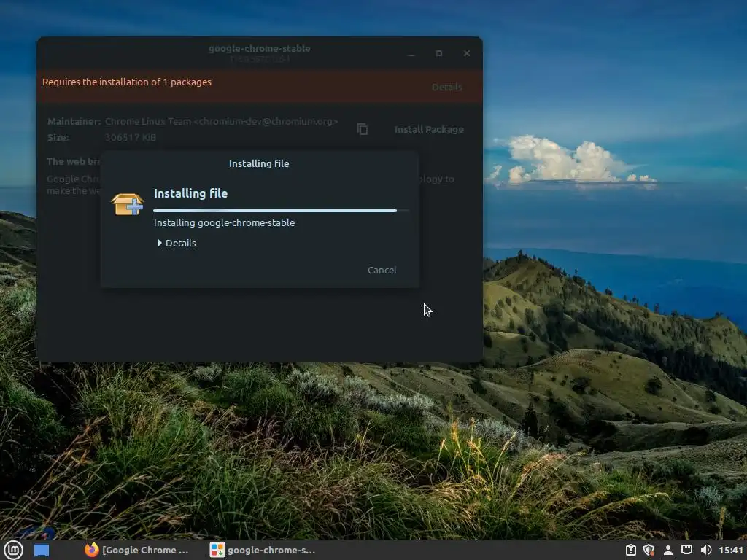Screen dimensions: 747x560
Task: Click the Install Package button
Action: (429, 130)
